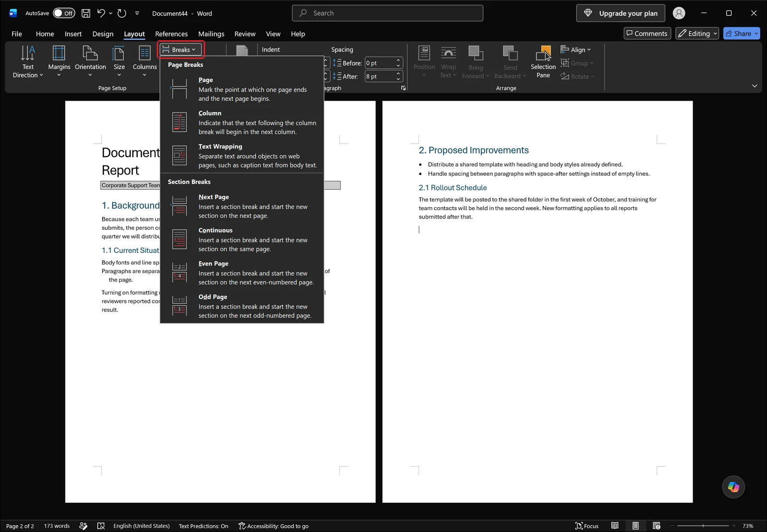Switch to the Review tab

245,34
